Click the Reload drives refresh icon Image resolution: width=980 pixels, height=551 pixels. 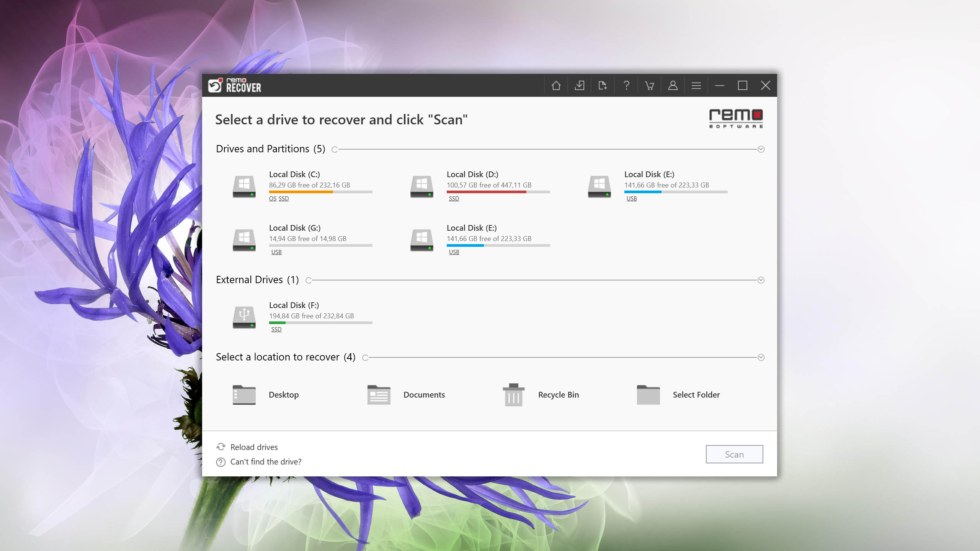click(221, 447)
